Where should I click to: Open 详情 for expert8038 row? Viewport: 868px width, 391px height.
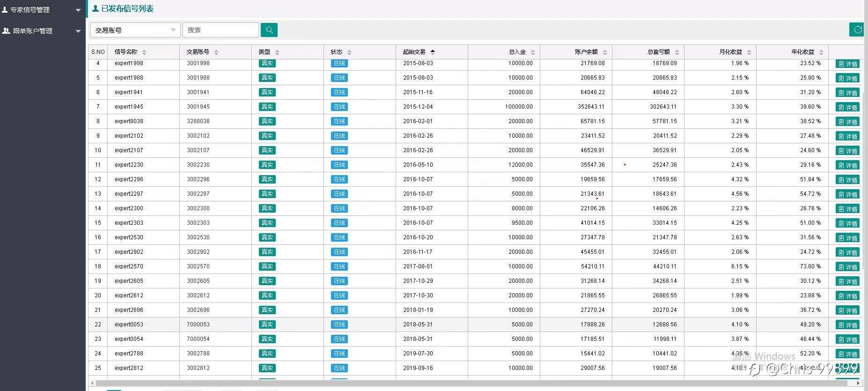click(x=847, y=122)
